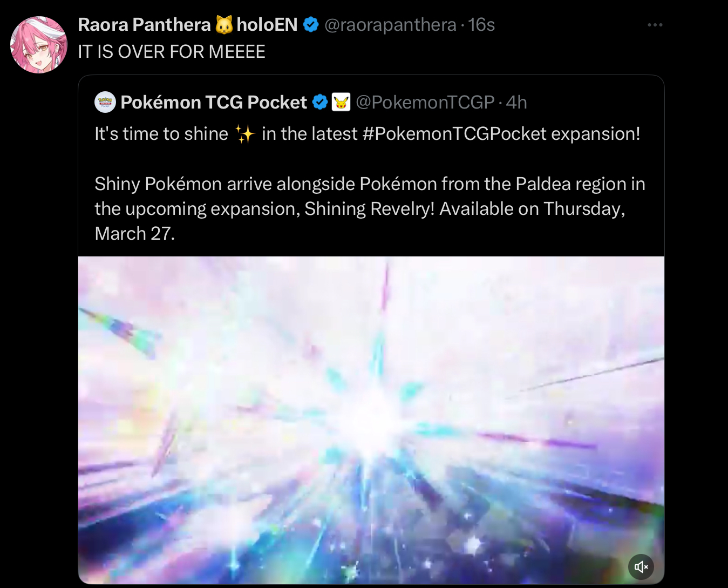Click the Pokémon TCG Pocket account avatar
This screenshot has width=728, height=588.
105,102
